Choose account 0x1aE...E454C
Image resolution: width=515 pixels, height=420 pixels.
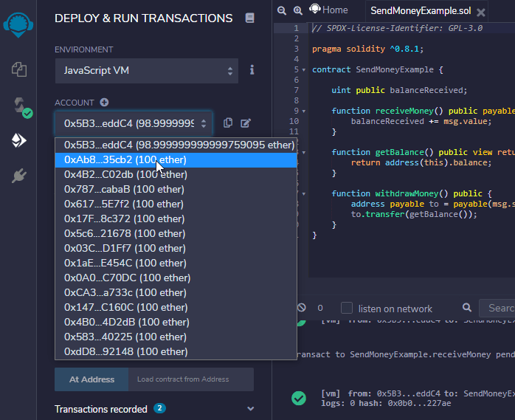tap(176, 264)
